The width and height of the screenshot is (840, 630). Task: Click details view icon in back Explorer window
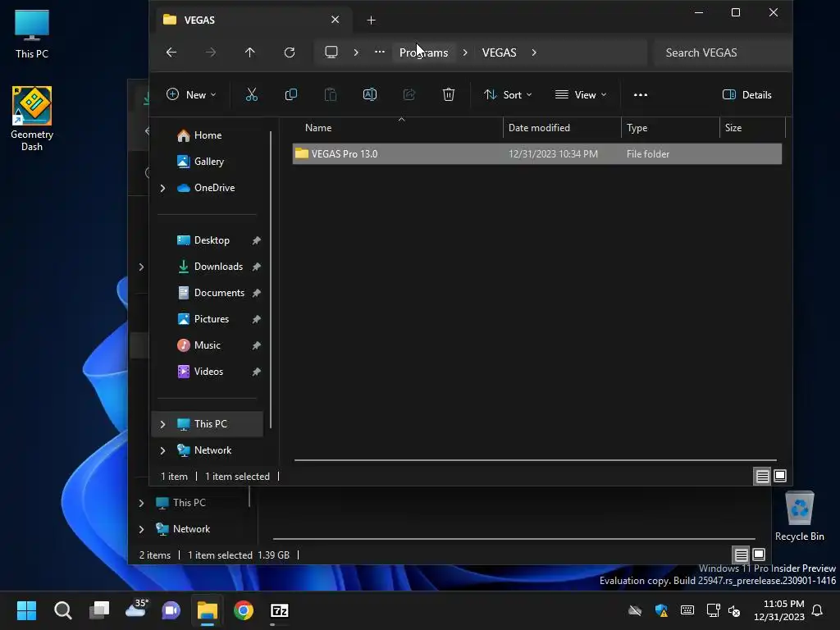pyautogui.click(x=741, y=555)
